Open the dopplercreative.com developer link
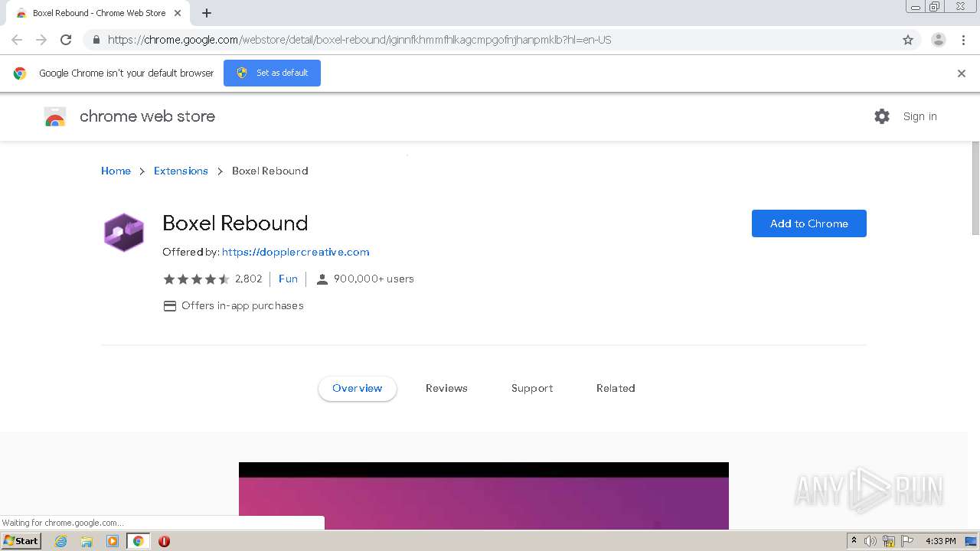 pyautogui.click(x=296, y=252)
